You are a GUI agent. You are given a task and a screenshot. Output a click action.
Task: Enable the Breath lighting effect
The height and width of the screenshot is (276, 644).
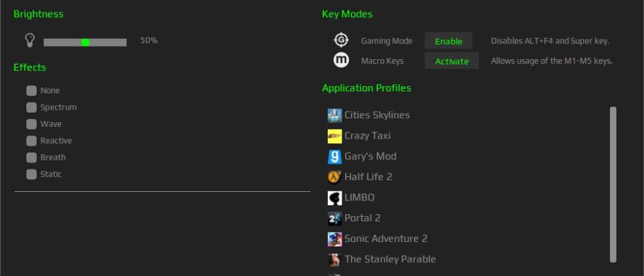click(32, 158)
